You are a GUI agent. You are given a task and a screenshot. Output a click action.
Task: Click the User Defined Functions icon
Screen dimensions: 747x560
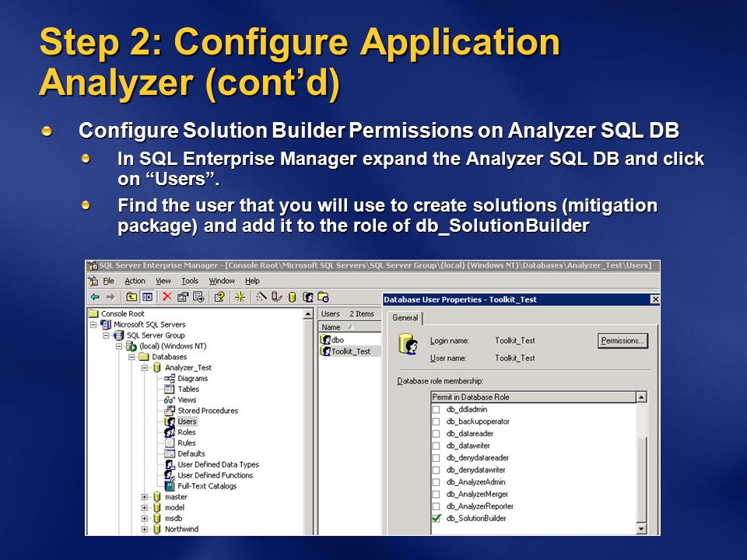click(169, 475)
